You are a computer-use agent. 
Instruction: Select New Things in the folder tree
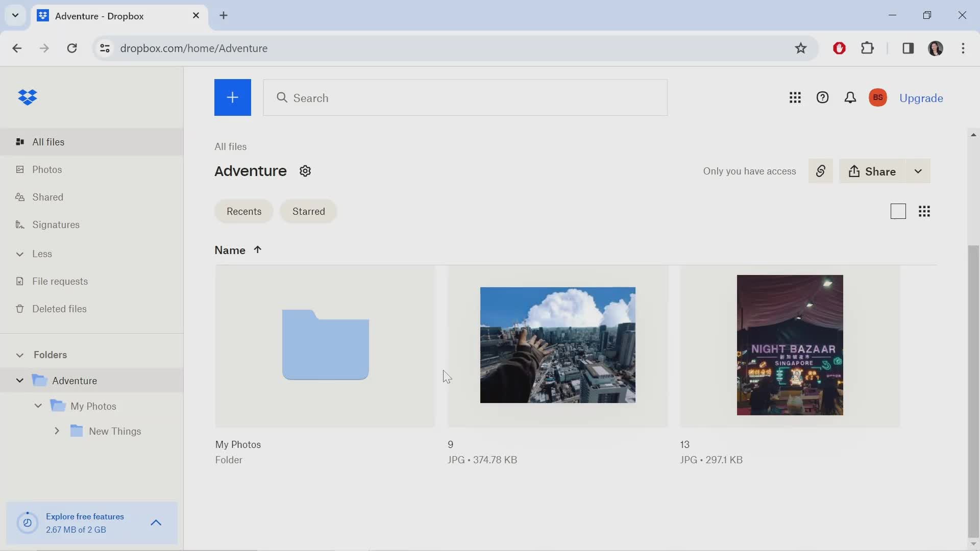(115, 431)
